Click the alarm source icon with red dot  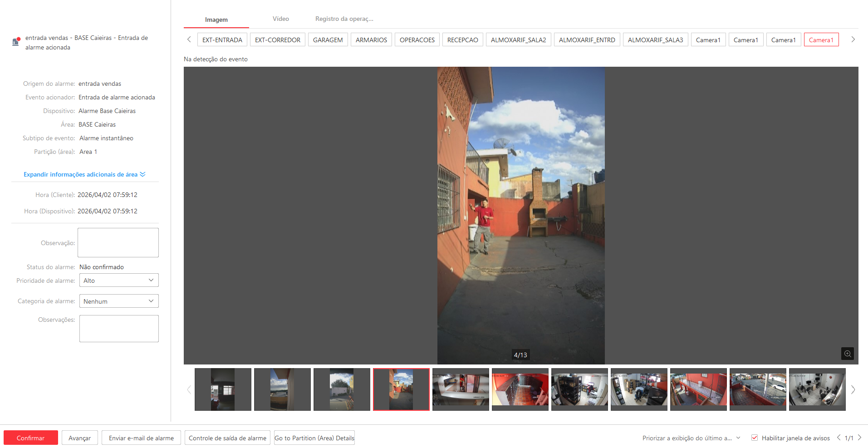point(16,42)
